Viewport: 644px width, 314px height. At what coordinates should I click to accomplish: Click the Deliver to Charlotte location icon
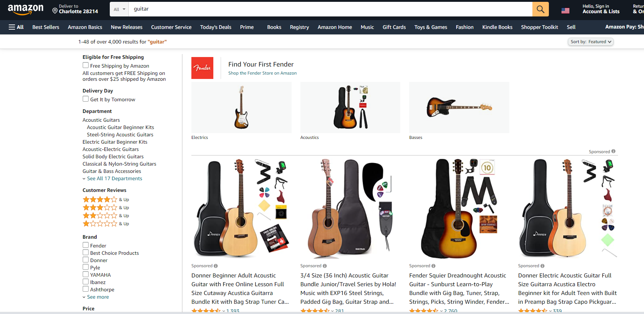pos(55,11)
